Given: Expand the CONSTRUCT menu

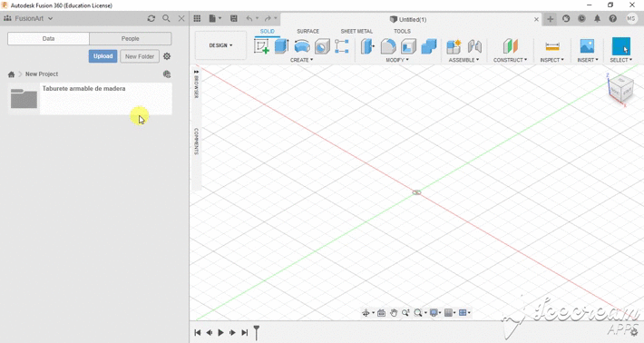Looking at the screenshot, I should [510, 60].
